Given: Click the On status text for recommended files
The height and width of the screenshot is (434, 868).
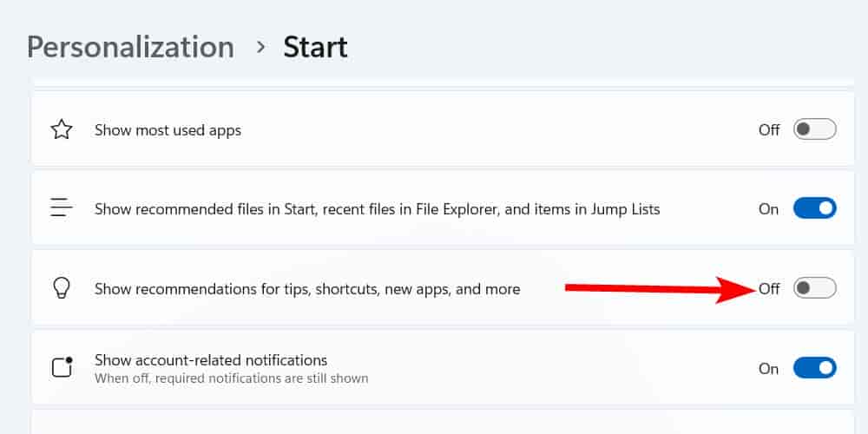Looking at the screenshot, I should (768, 209).
